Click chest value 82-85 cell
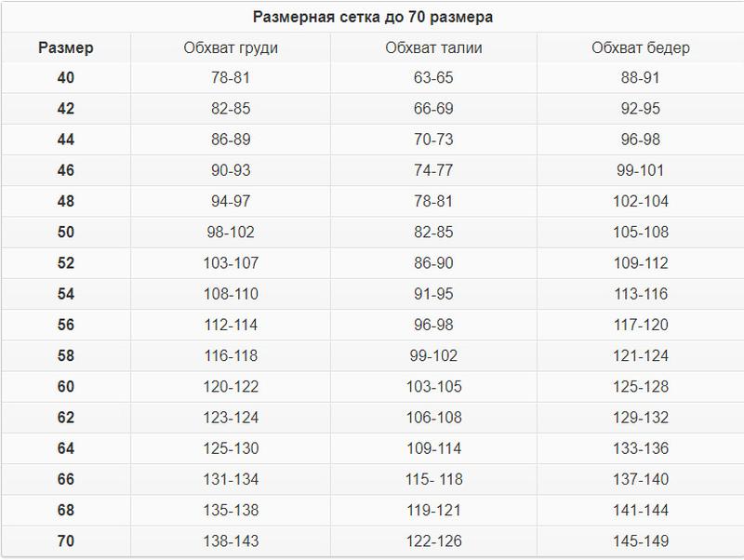Viewport: 744px width, 560px height. 231,109
